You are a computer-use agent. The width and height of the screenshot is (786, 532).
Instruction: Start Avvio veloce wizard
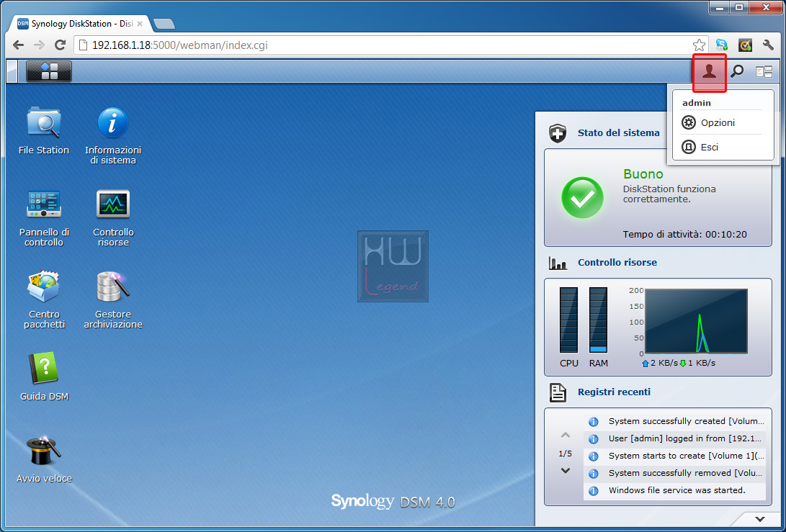tap(44, 459)
